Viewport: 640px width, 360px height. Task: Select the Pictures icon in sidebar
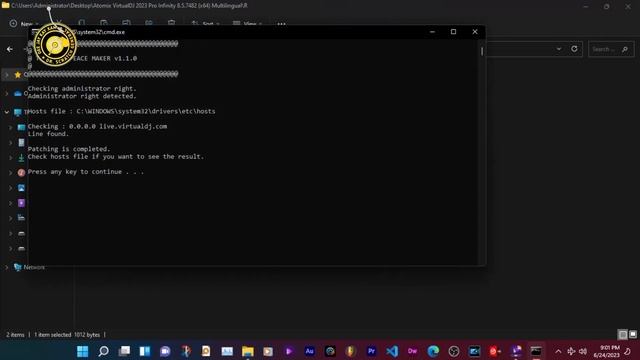tap(21, 188)
